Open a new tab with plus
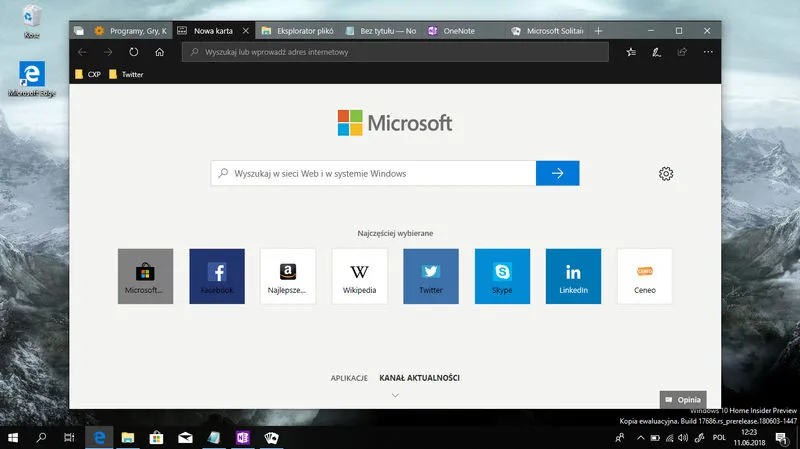This screenshot has width=800, height=449. click(x=598, y=31)
